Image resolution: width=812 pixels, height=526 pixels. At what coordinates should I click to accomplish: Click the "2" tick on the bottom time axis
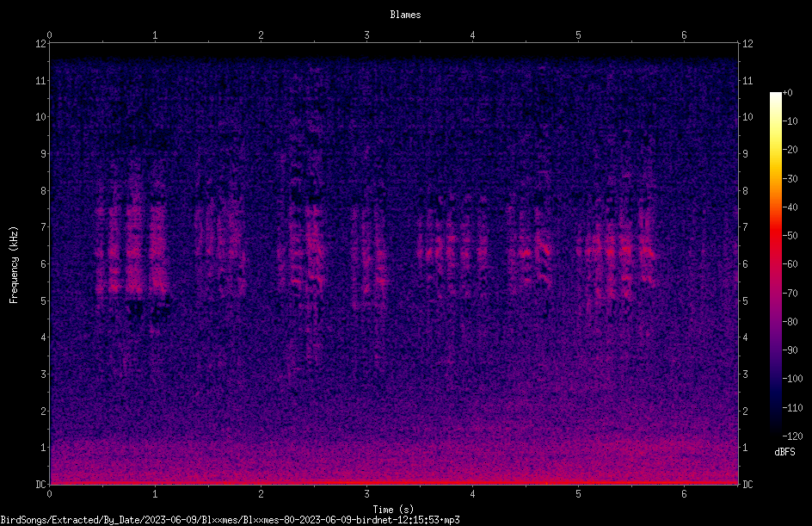(x=261, y=494)
